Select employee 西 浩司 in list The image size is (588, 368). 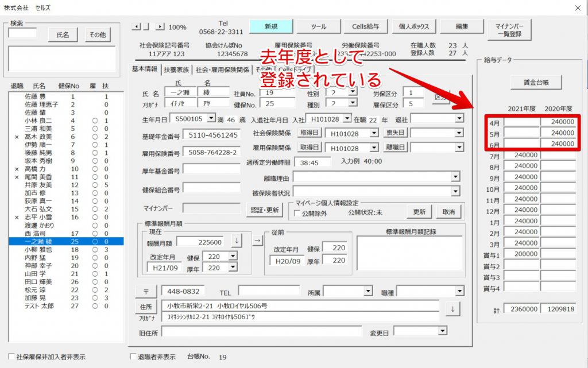click(66, 234)
